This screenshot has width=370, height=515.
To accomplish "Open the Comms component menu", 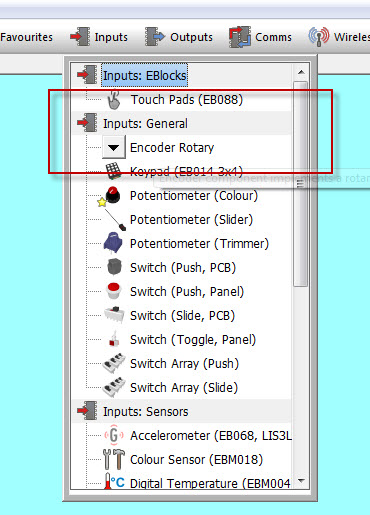I will [260, 37].
